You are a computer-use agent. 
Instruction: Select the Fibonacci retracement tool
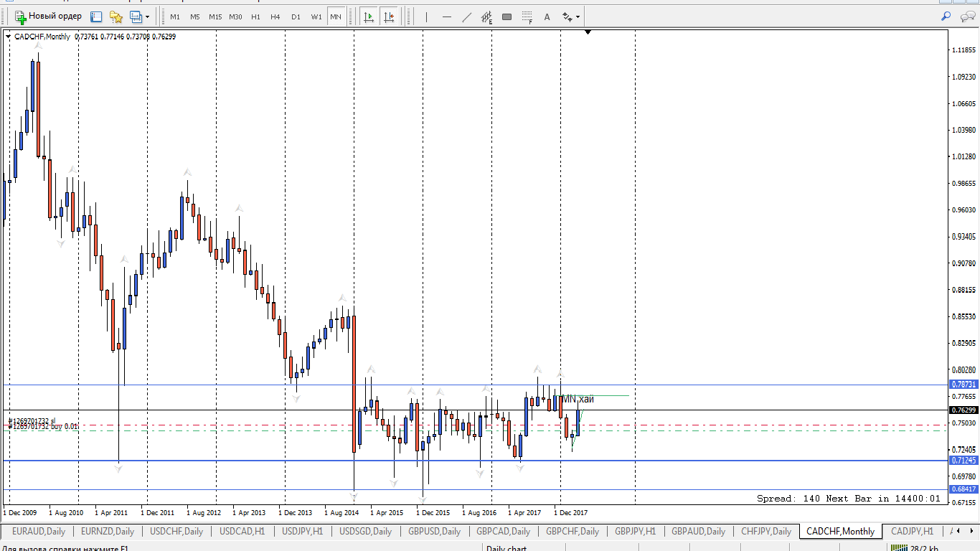527,17
